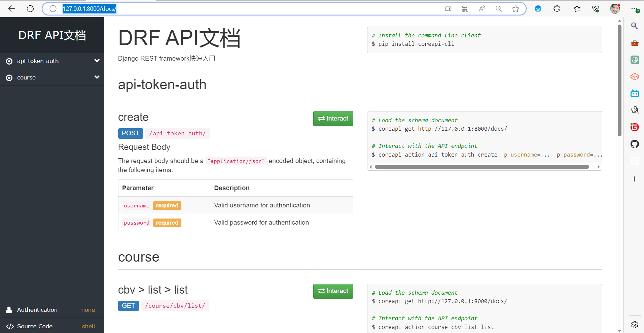The width and height of the screenshot is (644, 333).
Task: Click left arrow of code block scrollbar
Action: pyautogui.click(x=371, y=167)
